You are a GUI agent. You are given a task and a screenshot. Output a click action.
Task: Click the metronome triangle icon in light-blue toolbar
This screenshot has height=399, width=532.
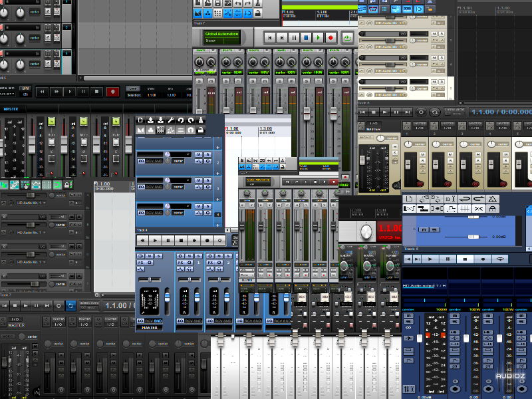pyautogui.click(x=492, y=199)
